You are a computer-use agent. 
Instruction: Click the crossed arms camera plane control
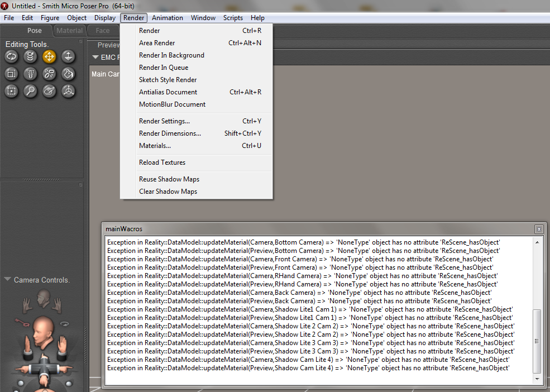point(44,369)
